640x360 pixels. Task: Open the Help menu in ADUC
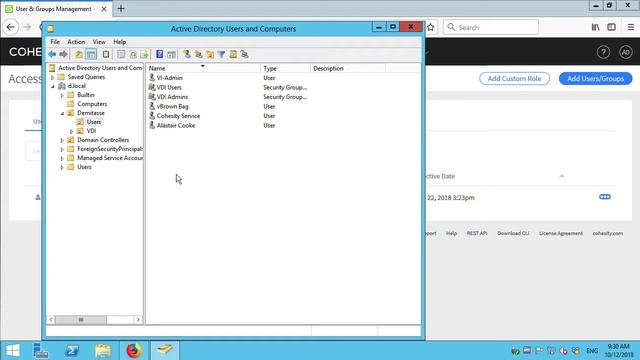(120, 42)
